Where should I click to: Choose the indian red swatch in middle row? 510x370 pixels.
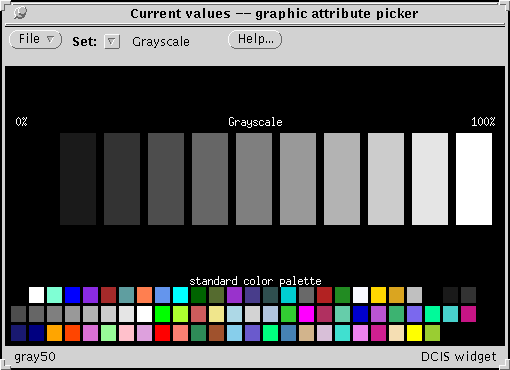[x=198, y=314]
